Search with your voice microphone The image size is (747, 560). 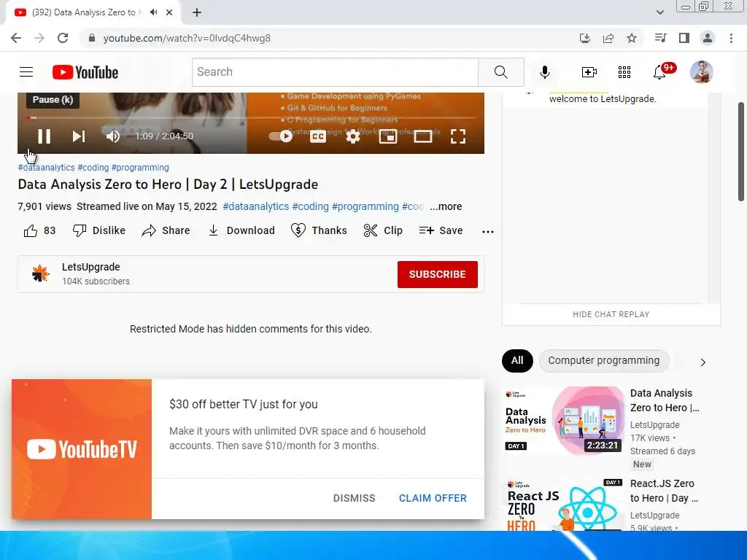click(x=544, y=72)
